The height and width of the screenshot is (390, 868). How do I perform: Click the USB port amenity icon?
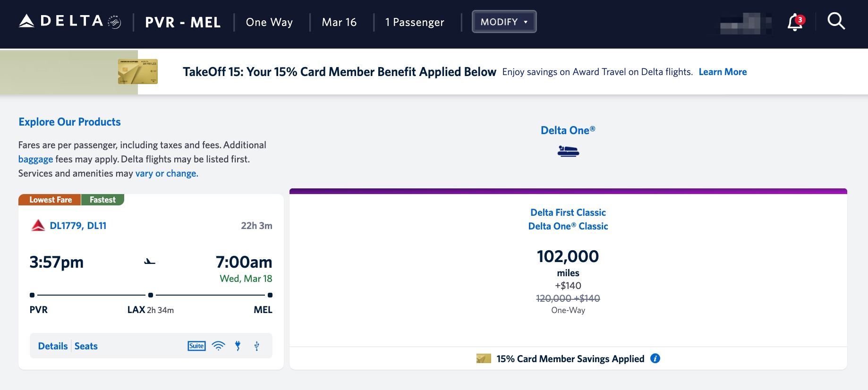[257, 346]
